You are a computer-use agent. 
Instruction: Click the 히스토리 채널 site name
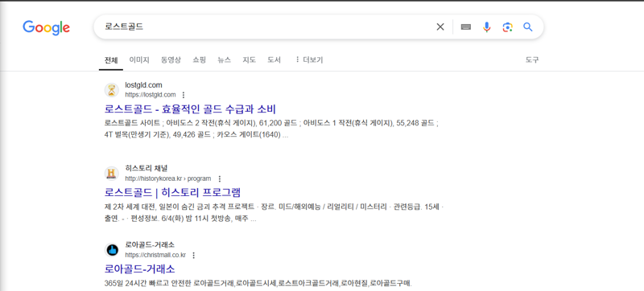pos(147,169)
